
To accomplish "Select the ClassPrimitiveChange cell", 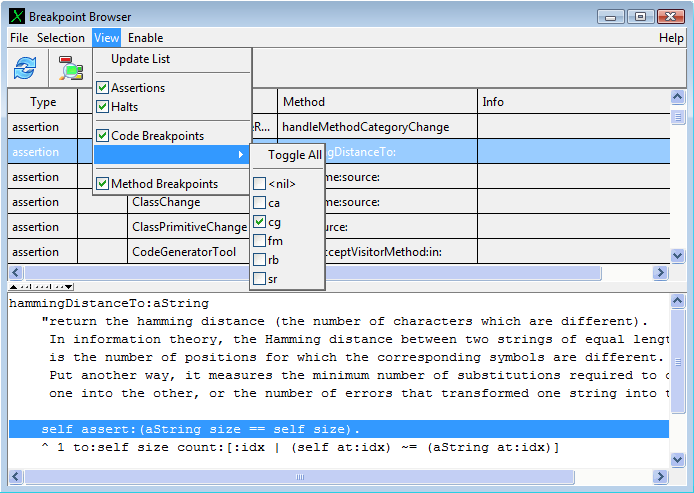I will pos(189,227).
